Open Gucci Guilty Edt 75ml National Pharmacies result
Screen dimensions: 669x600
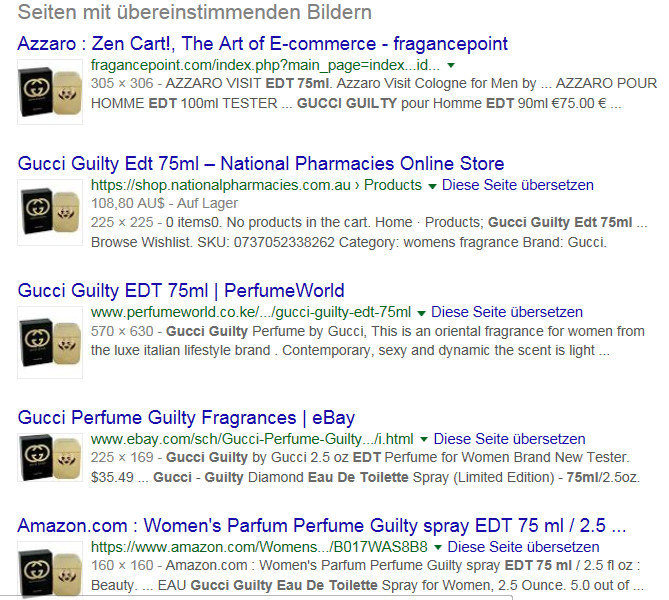pyautogui.click(x=261, y=164)
